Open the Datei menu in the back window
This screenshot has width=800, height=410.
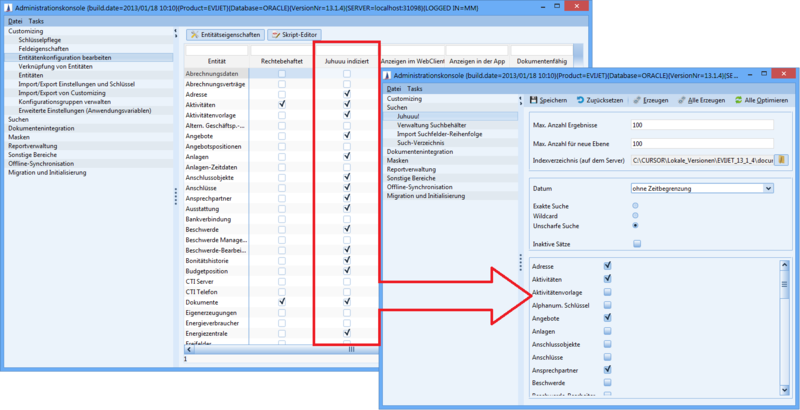15,21
